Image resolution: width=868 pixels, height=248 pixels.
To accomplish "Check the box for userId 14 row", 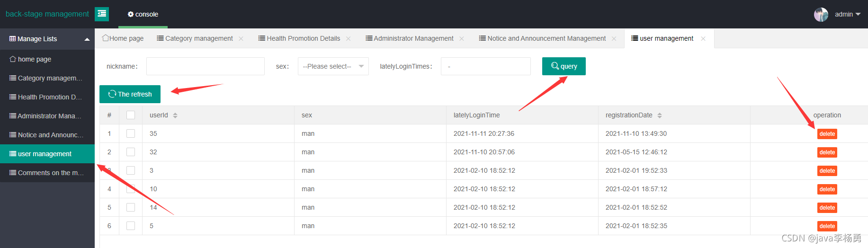I will [131, 207].
